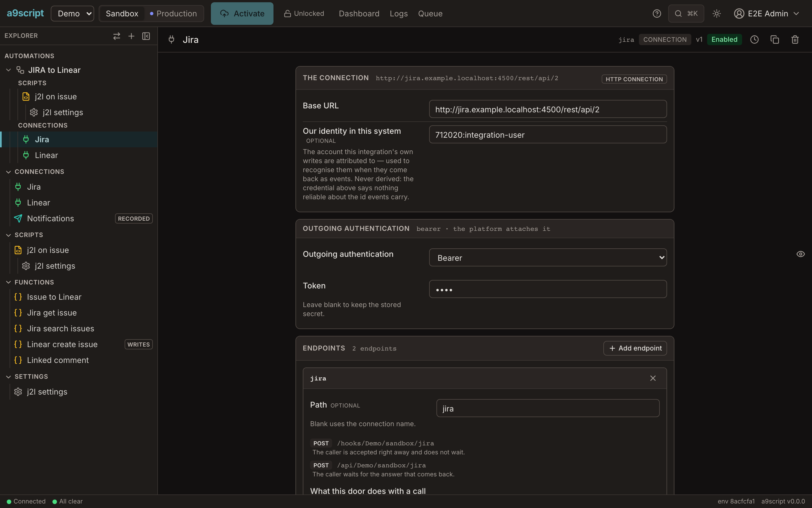Image resolution: width=812 pixels, height=508 pixels.
Task: Collapse the SETTINGS section
Action: pos(9,377)
